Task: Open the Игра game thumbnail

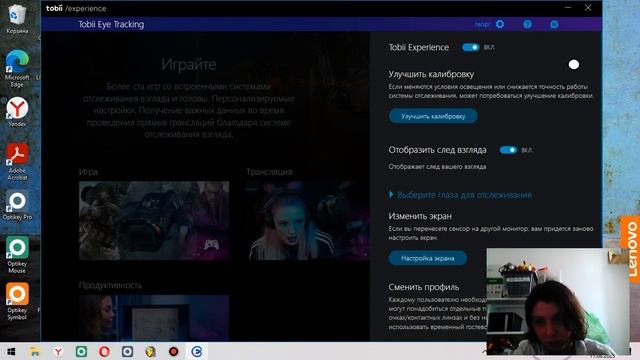Action: [154, 220]
